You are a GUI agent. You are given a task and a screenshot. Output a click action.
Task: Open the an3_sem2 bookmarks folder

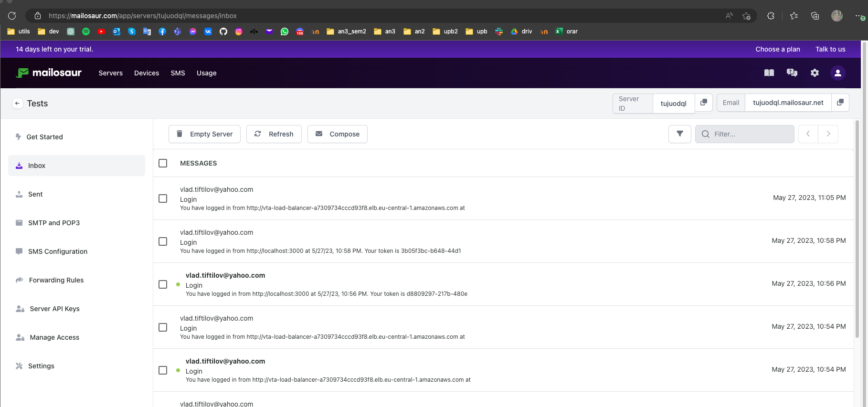[346, 31]
